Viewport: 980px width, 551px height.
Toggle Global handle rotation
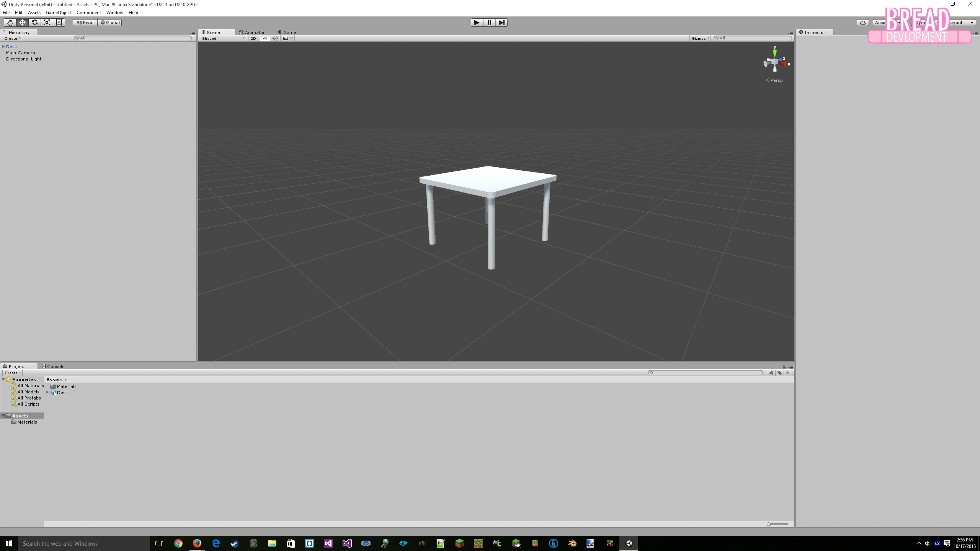pyautogui.click(x=110, y=23)
